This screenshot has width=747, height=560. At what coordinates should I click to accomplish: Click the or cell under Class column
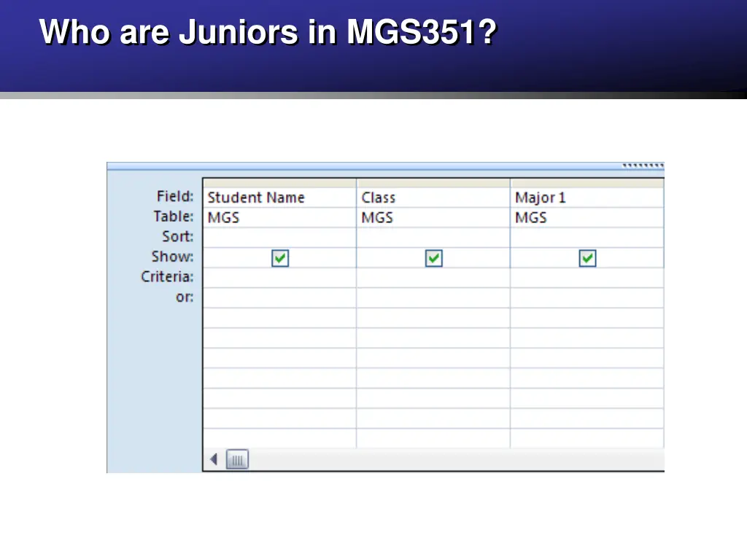433,297
